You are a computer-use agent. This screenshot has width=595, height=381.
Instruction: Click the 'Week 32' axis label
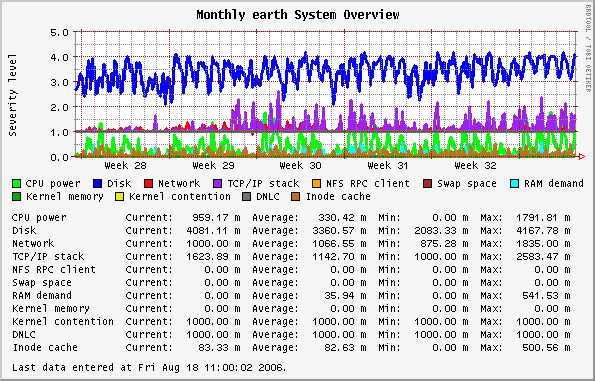[x=475, y=166]
